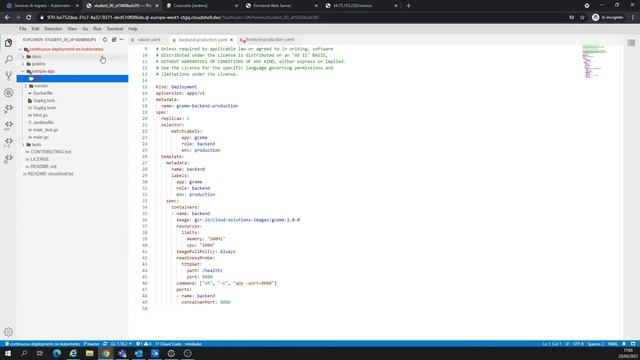640x360 pixels.
Task: Open the Edit menu
Action: [36, 29]
